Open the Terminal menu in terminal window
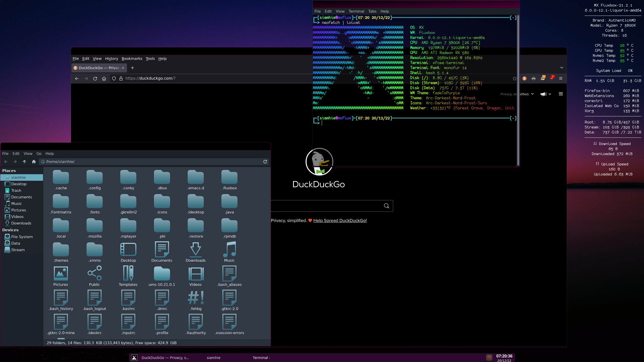Image resolution: width=644 pixels, height=362 pixels. pos(356,11)
